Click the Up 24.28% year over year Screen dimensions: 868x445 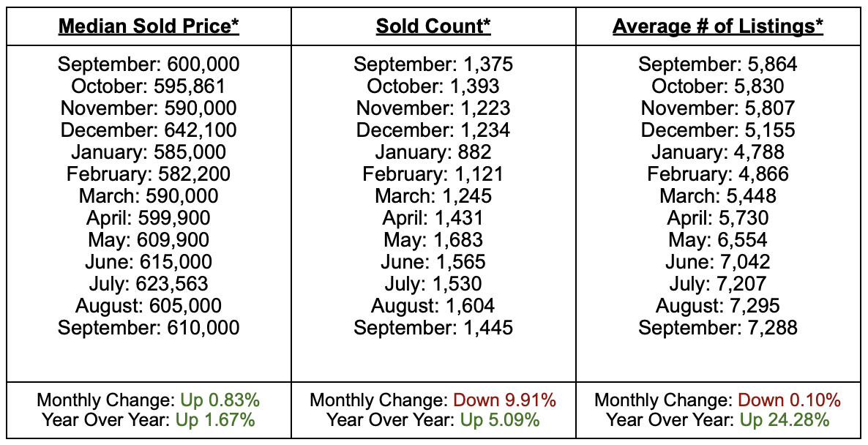tap(784, 420)
